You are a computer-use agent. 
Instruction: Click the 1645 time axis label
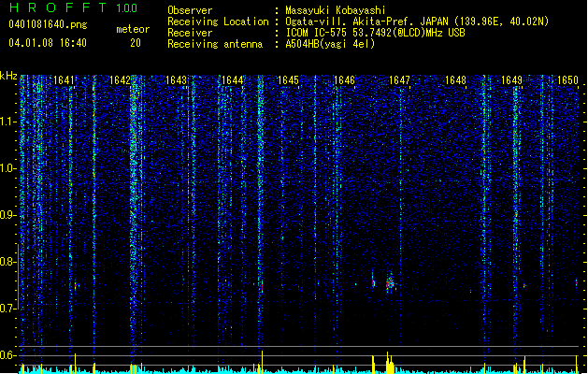[x=288, y=80]
